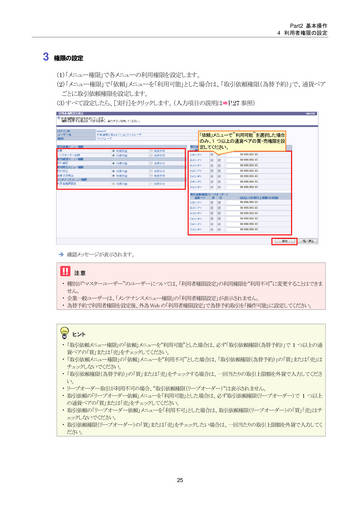Check 買 checkbox for first currency pair row
Screen dimensions: 360x509
(x=212, y=155)
